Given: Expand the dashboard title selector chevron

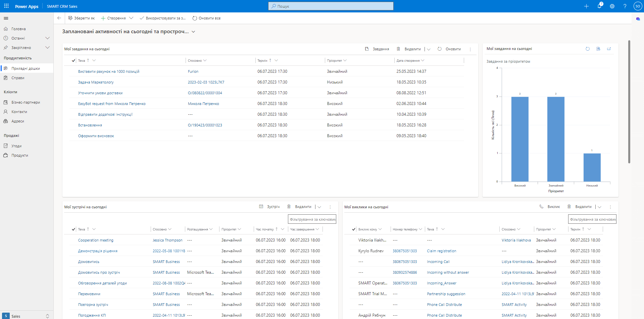Looking at the screenshot, I should [193, 32].
